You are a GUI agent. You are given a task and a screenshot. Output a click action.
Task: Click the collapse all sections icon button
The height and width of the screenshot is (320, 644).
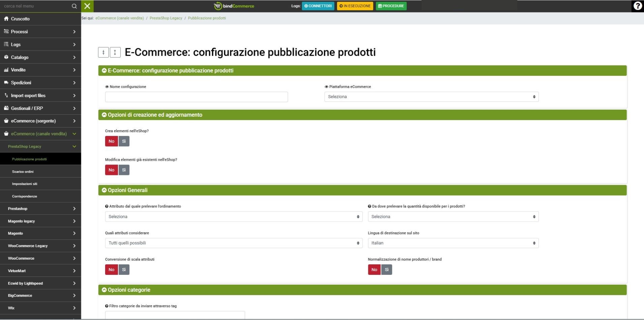pos(103,52)
